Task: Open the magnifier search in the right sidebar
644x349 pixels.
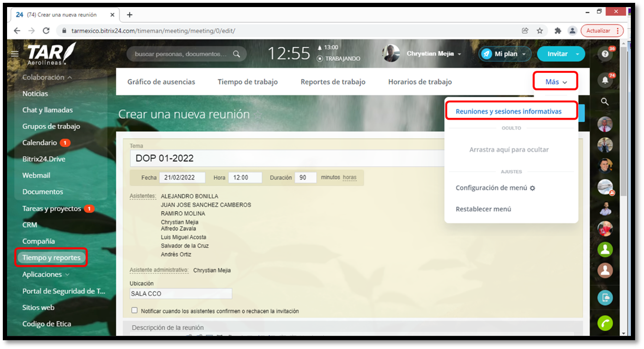Action: pyautogui.click(x=605, y=102)
